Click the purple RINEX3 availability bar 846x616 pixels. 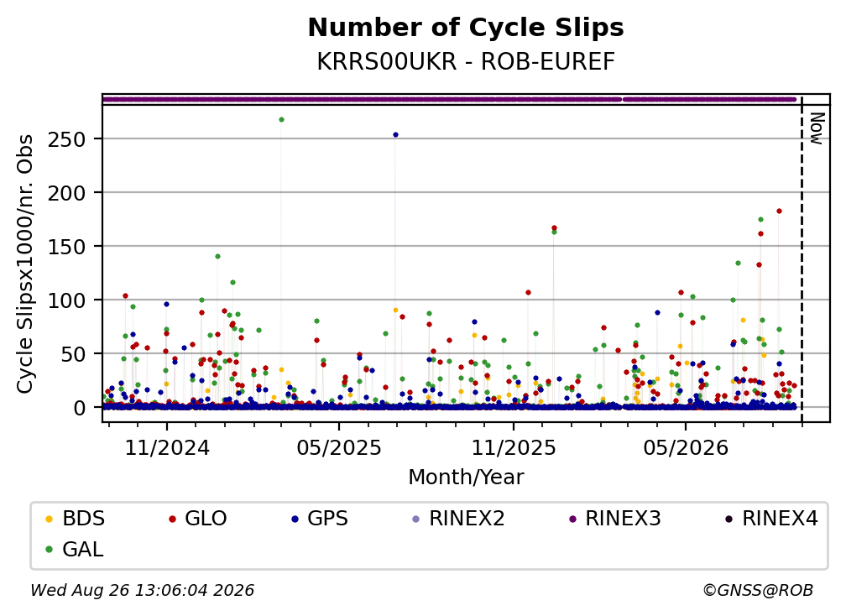coord(449,99)
